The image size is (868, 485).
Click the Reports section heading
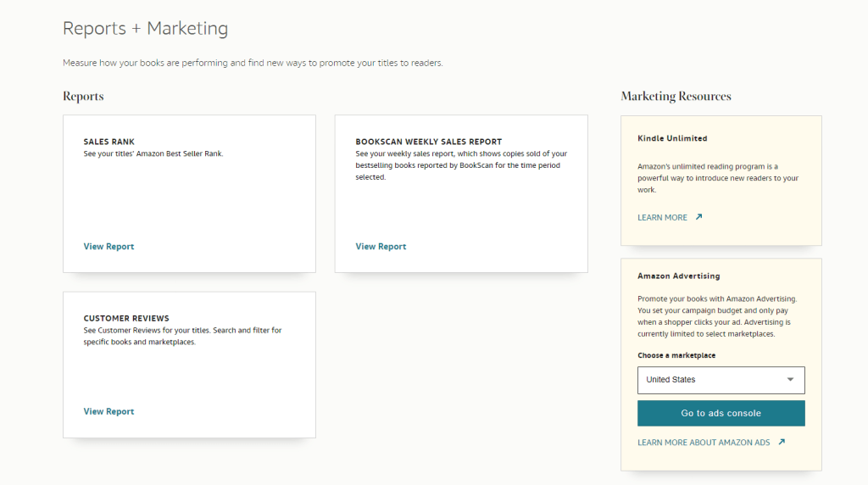(x=83, y=97)
